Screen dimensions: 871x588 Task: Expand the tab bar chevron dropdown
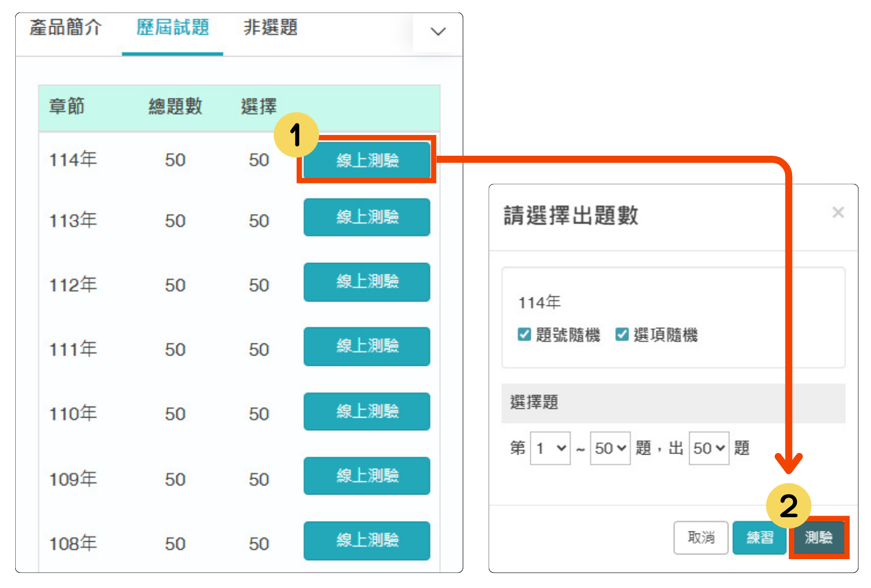pos(438,32)
